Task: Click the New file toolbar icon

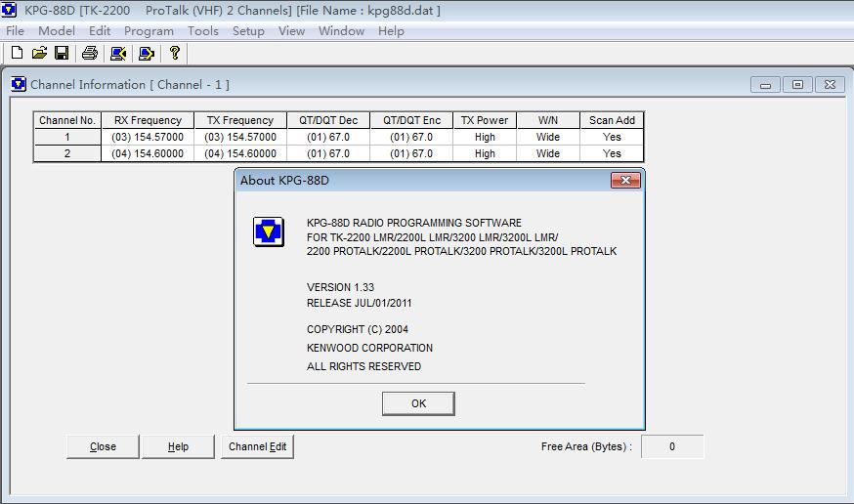Action: click(x=17, y=53)
